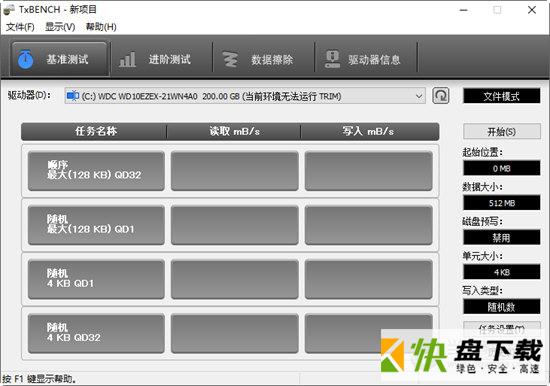Screen dimensions: 550x386
Task: Click the TxBENCH app icon in title bar
Action: 8,10
